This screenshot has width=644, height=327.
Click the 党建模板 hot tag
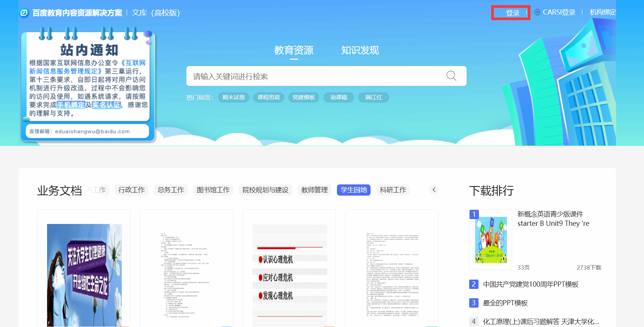pos(304,97)
